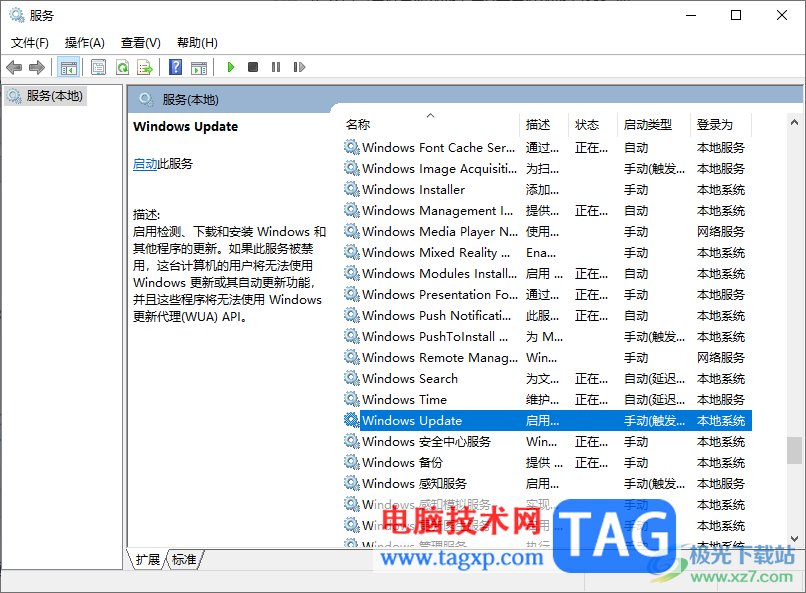Click the vertical scrollbar thumb
This screenshot has width=806, height=593.
click(794, 450)
